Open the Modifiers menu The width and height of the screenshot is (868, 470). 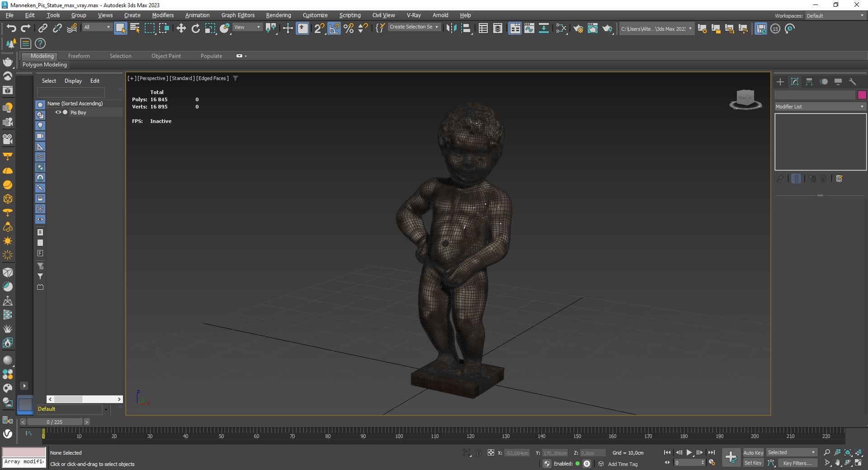click(163, 15)
